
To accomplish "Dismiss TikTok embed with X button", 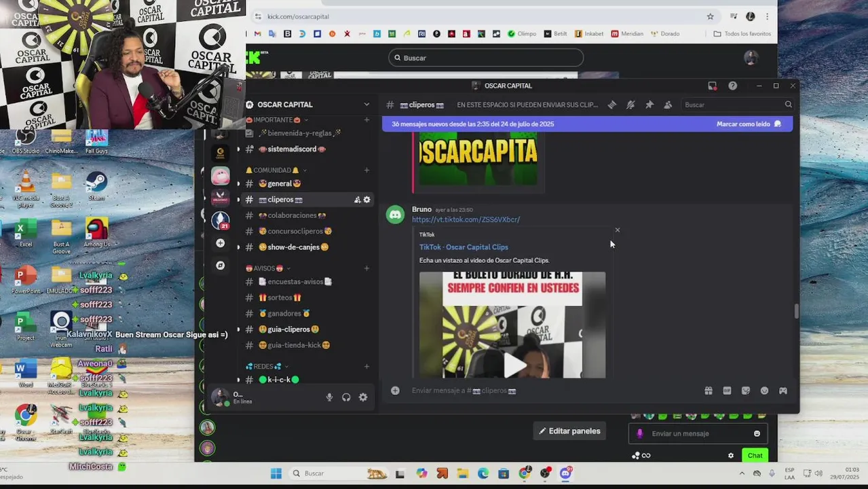I will (x=617, y=230).
